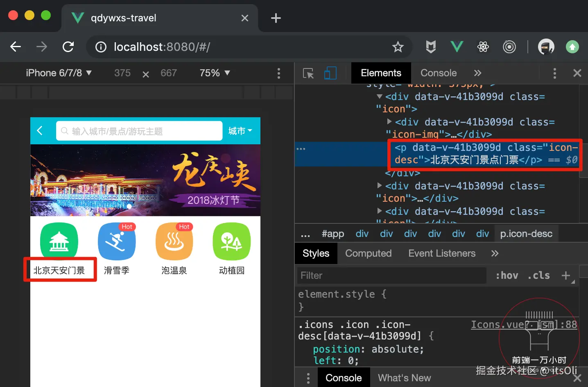Show more Styles pane tabs chevron
This screenshot has height=387, width=588.
(495, 253)
